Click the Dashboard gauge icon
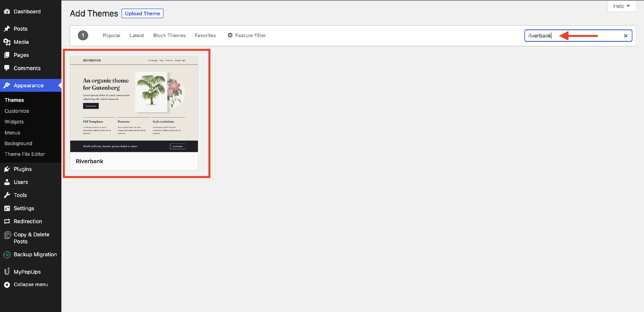The image size is (644, 312). pos(7,12)
